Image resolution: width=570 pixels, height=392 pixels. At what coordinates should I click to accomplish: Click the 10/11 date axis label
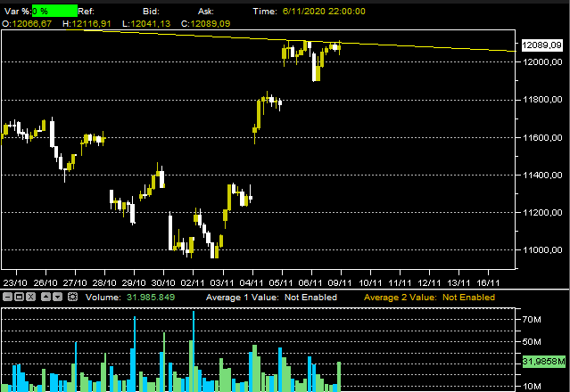click(370, 282)
